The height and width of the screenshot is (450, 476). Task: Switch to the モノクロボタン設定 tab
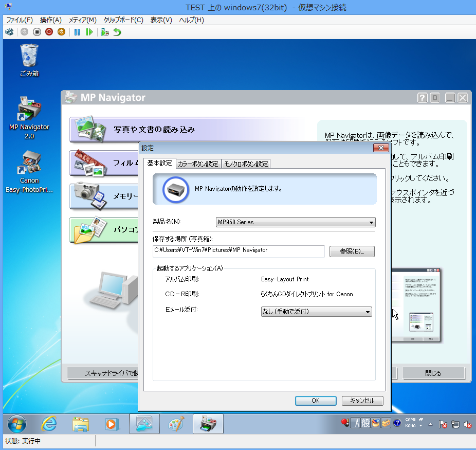[246, 164]
